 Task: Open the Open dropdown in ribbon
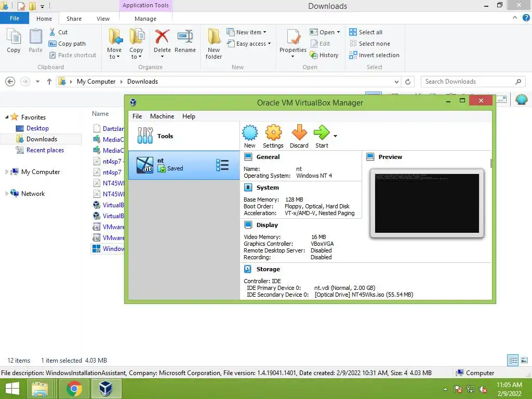coord(325,32)
